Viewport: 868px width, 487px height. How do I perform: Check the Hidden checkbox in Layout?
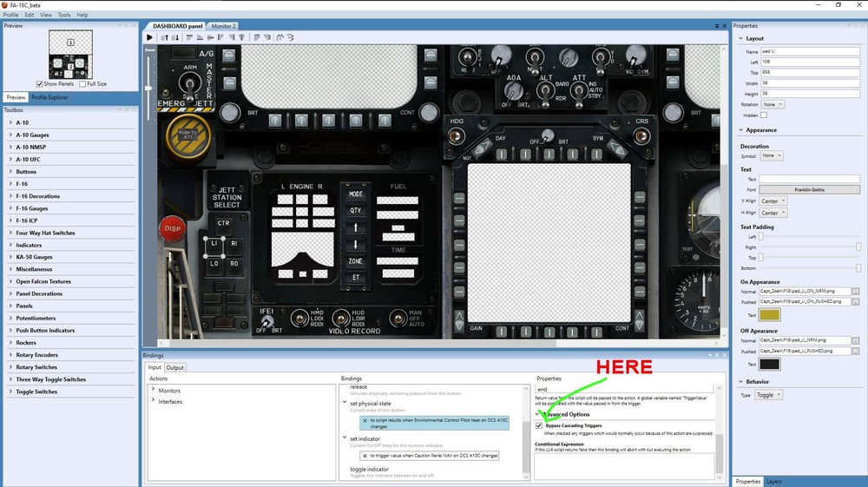click(764, 115)
